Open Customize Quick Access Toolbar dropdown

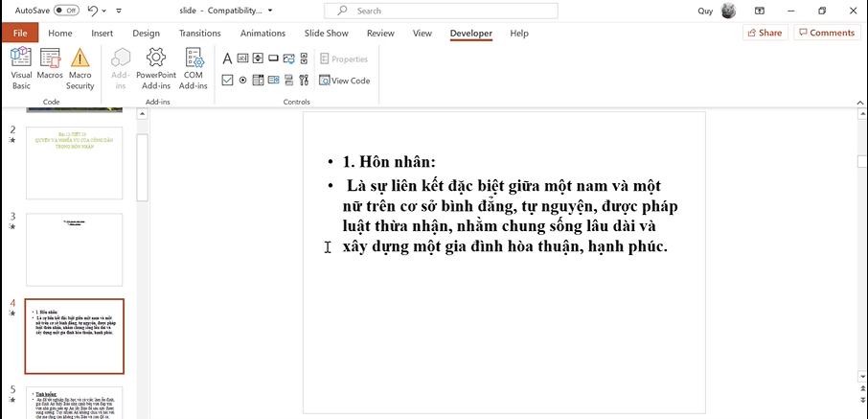click(x=119, y=11)
